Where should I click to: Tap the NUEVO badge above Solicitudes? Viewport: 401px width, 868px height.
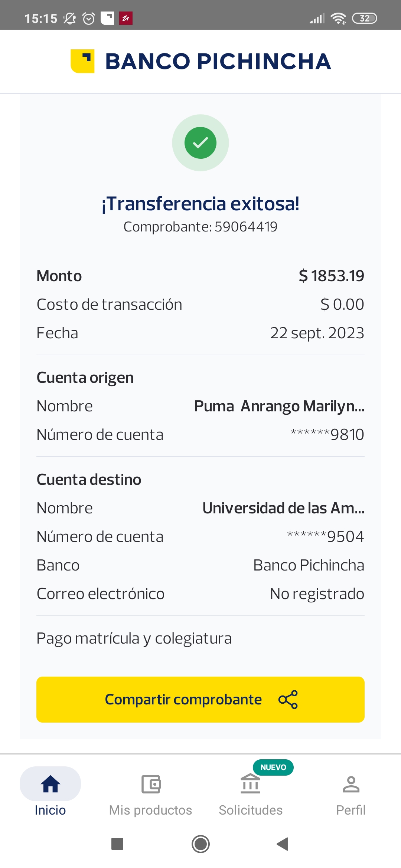click(273, 767)
